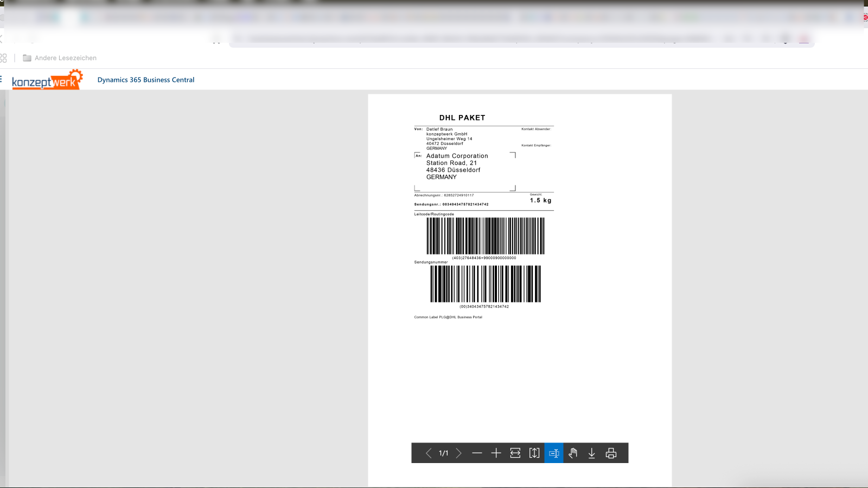
Task: Print the DHL shipping label
Action: coord(611,453)
